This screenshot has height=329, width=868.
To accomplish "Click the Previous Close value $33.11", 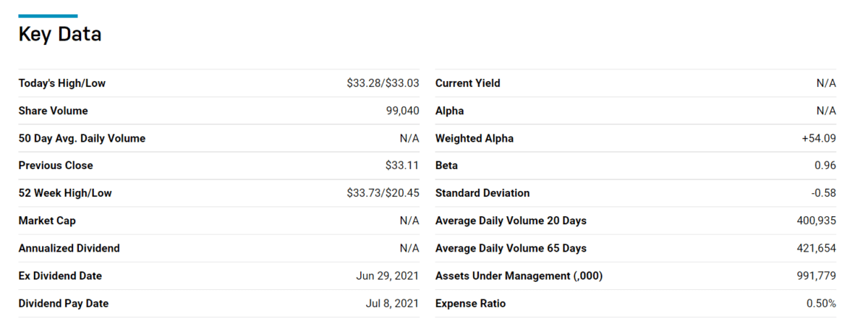I will click(x=402, y=166).
